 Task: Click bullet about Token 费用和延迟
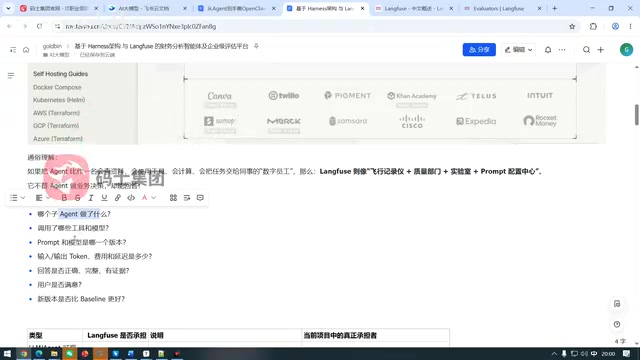(95, 256)
